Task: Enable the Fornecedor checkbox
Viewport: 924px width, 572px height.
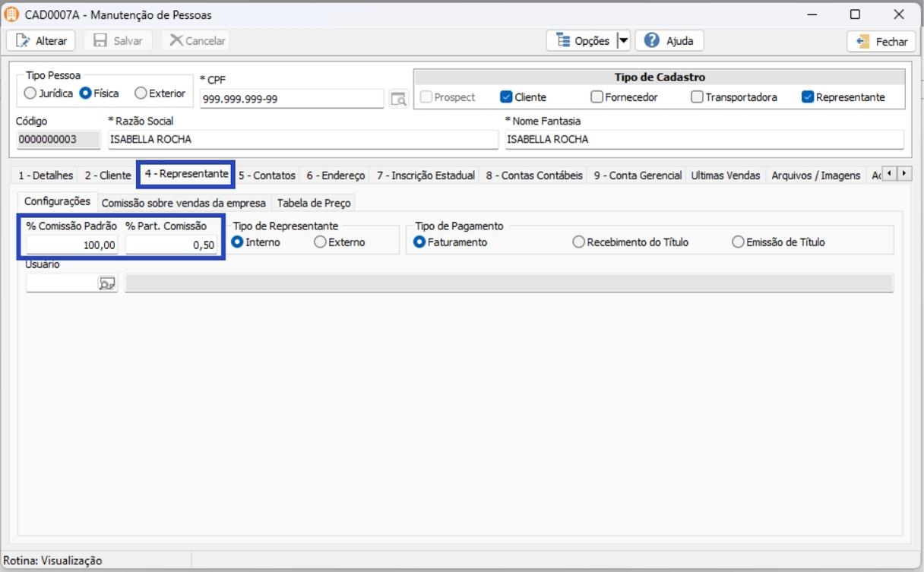Action: pyautogui.click(x=596, y=97)
